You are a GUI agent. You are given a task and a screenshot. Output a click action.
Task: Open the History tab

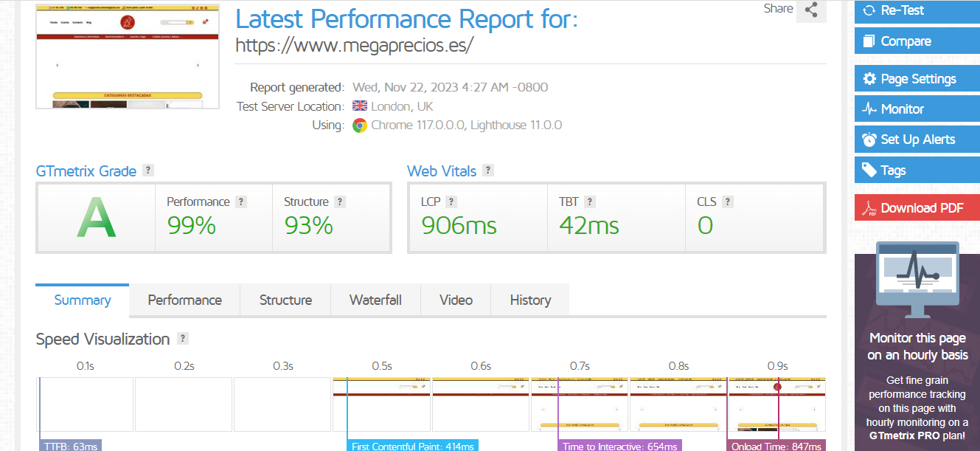click(530, 300)
